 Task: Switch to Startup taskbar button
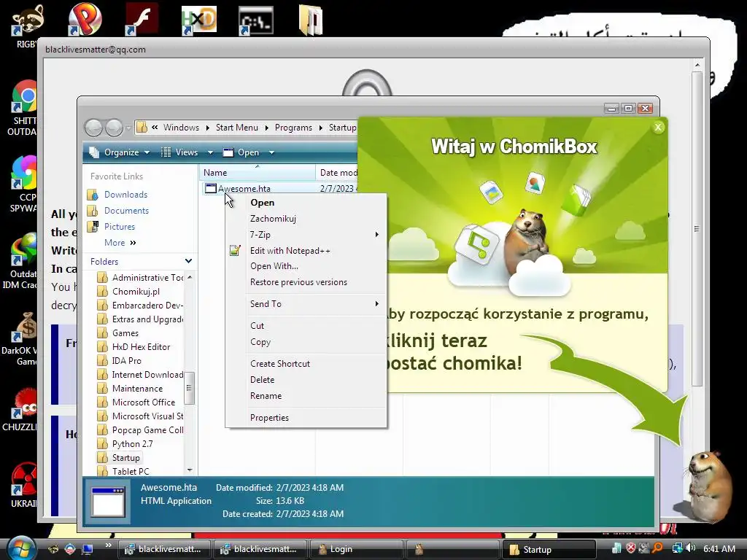click(549, 549)
